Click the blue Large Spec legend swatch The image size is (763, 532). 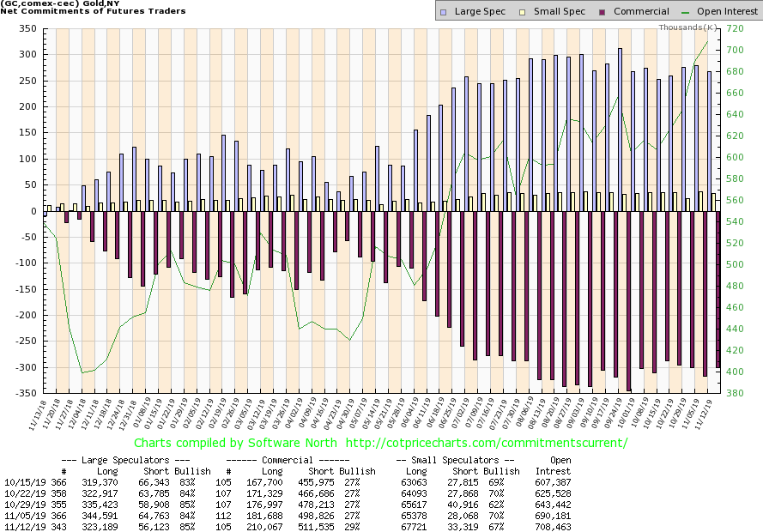(442, 12)
